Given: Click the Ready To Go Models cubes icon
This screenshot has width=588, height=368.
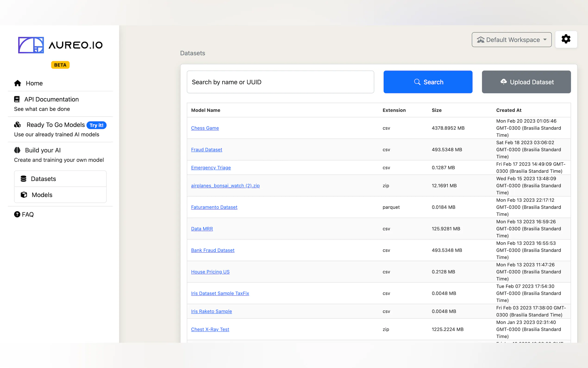Looking at the screenshot, I should tap(18, 125).
